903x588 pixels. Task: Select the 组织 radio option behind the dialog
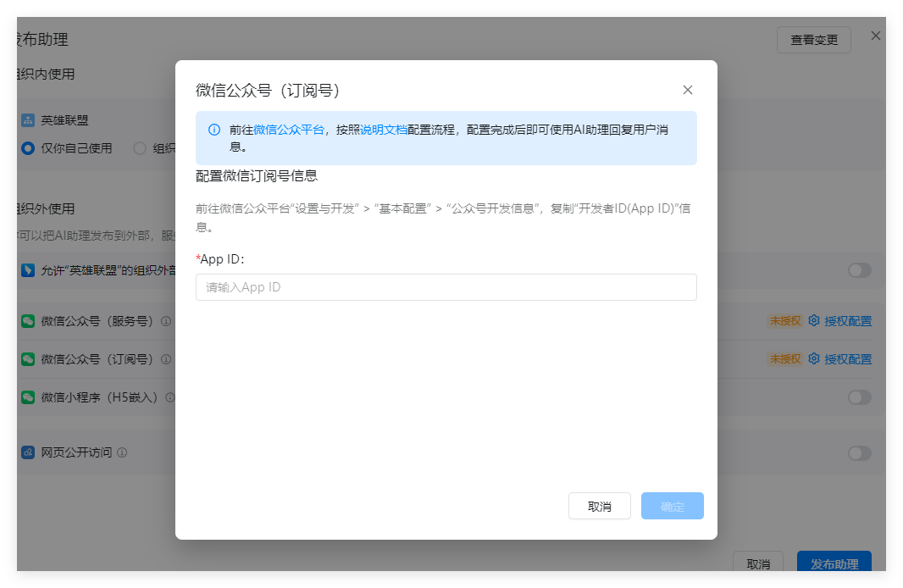(x=140, y=148)
